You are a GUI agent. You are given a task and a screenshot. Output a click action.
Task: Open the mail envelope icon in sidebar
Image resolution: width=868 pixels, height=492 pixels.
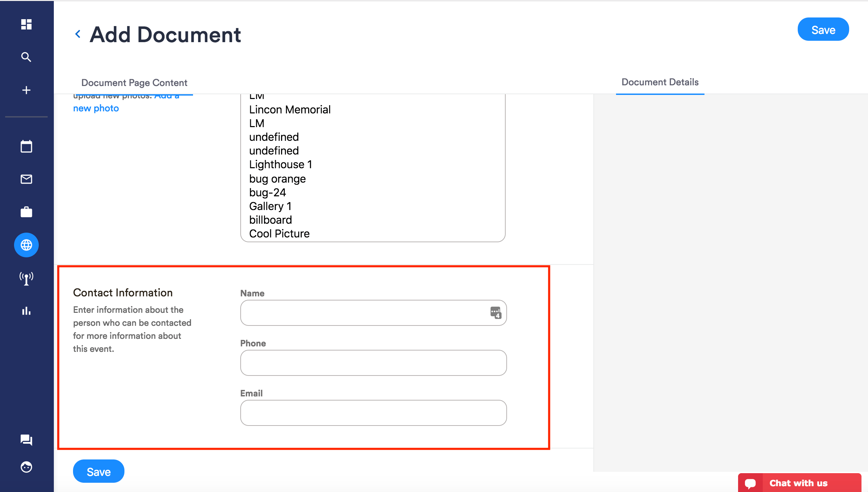point(26,179)
